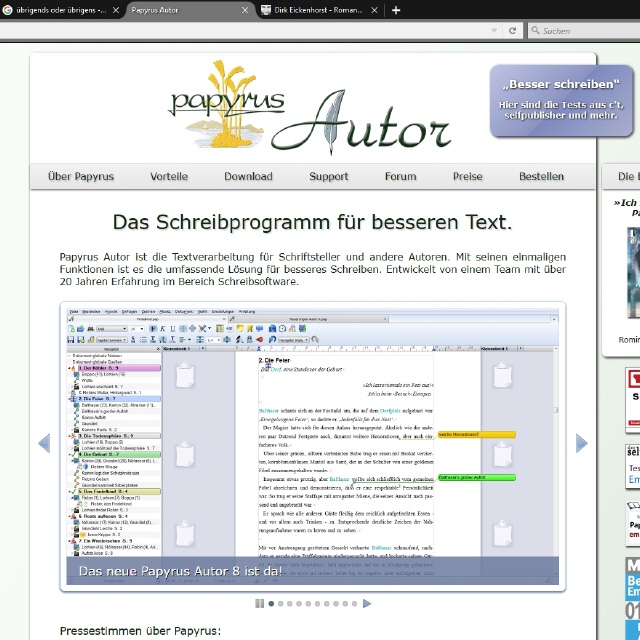Show the previous slide with left arrow
Screen dimensions: 640x640
[44, 443]
